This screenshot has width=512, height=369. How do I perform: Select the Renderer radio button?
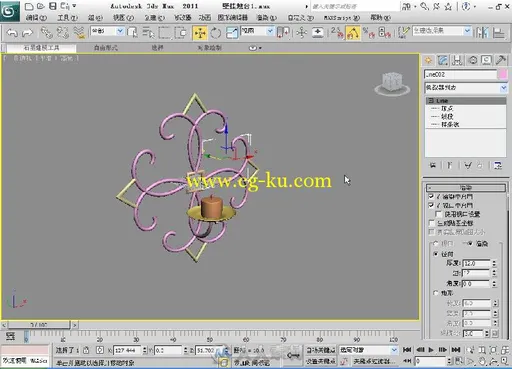coord(470,244)
